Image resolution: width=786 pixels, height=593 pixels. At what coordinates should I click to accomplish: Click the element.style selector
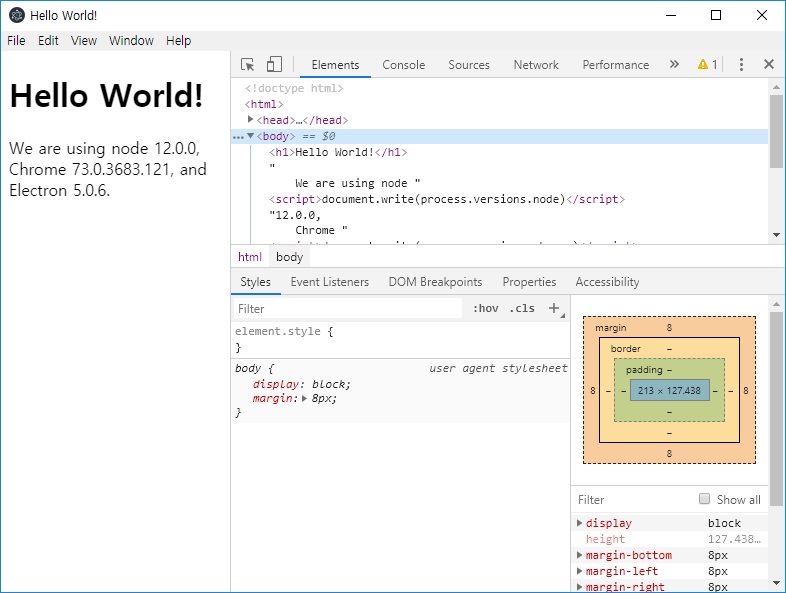(278, 331)
